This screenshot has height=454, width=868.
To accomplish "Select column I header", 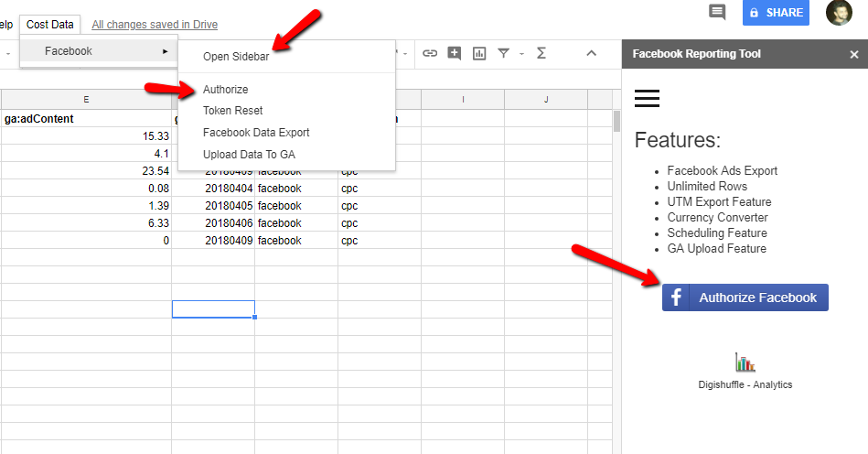I will coord(463,100).
